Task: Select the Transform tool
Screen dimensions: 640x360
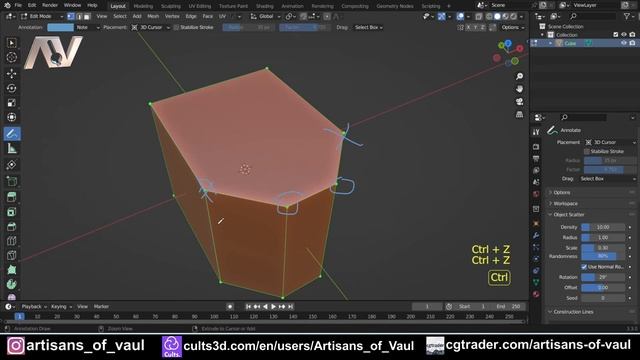Action: tap(11, 117)
